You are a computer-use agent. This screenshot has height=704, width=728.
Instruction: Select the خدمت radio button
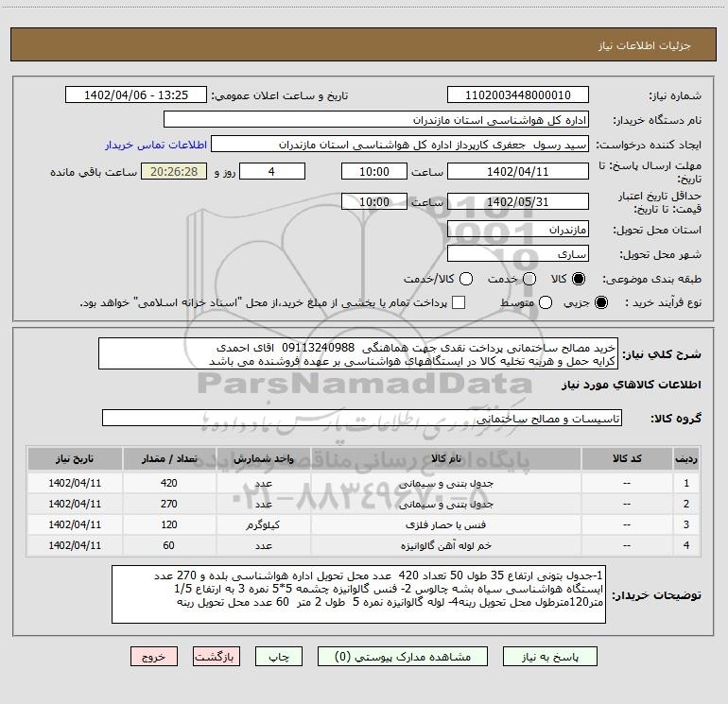(x=529, y=279)
